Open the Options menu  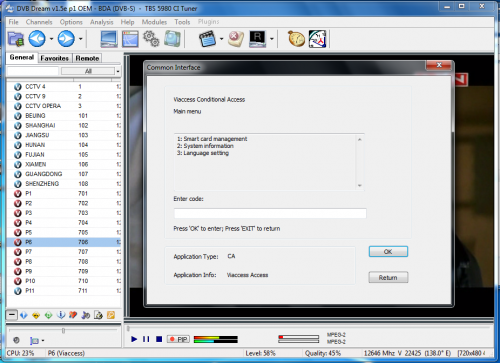[71, 22]
